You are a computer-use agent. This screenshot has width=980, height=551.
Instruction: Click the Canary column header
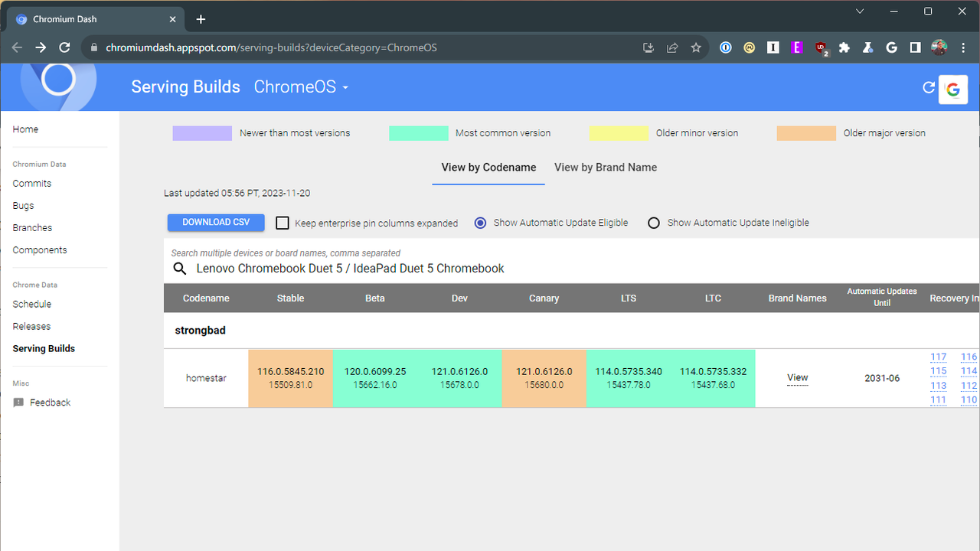pos(544,298)
